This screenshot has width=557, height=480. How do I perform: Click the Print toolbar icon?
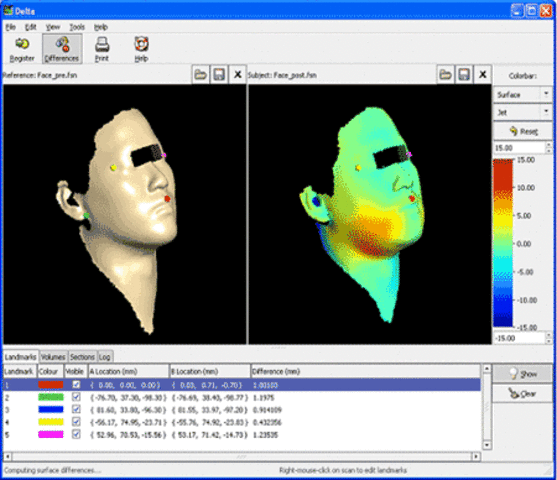[x=102, y=49]
